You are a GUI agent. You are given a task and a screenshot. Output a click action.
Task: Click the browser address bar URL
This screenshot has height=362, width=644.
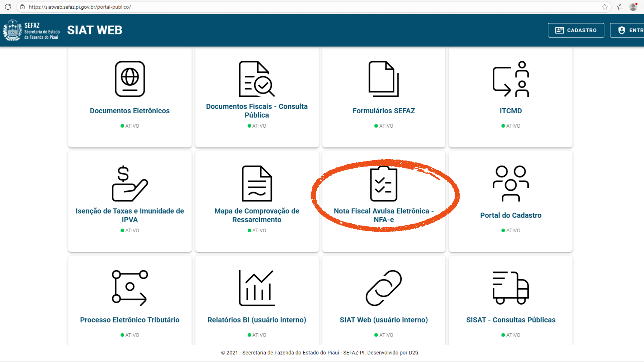80,7
